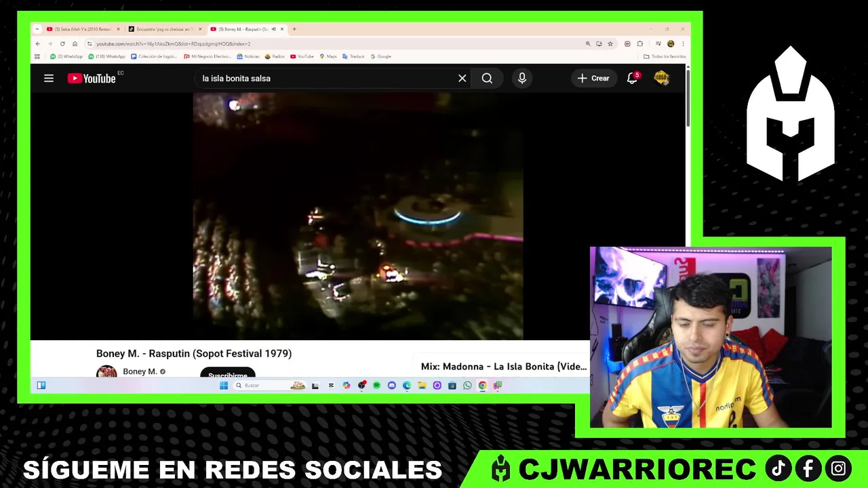
Task: Open the YouTube bookmark
Action: [x=302, y=56]
